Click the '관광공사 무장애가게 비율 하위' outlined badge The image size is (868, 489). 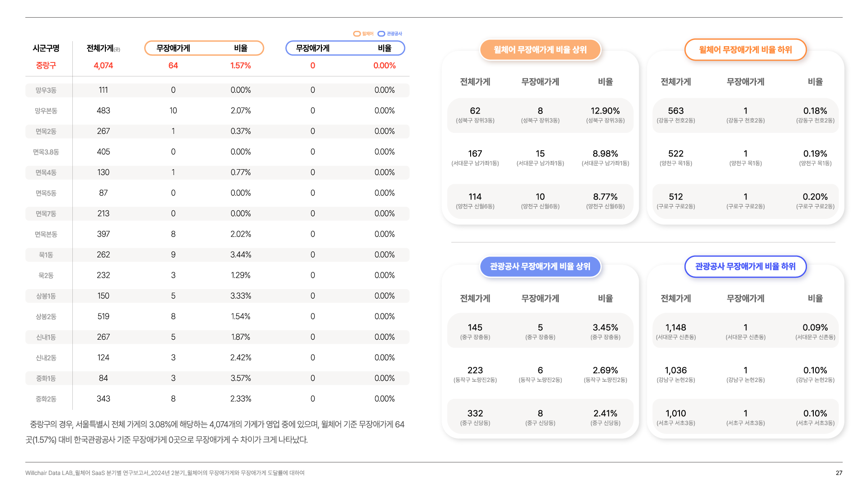pos(745,266)
